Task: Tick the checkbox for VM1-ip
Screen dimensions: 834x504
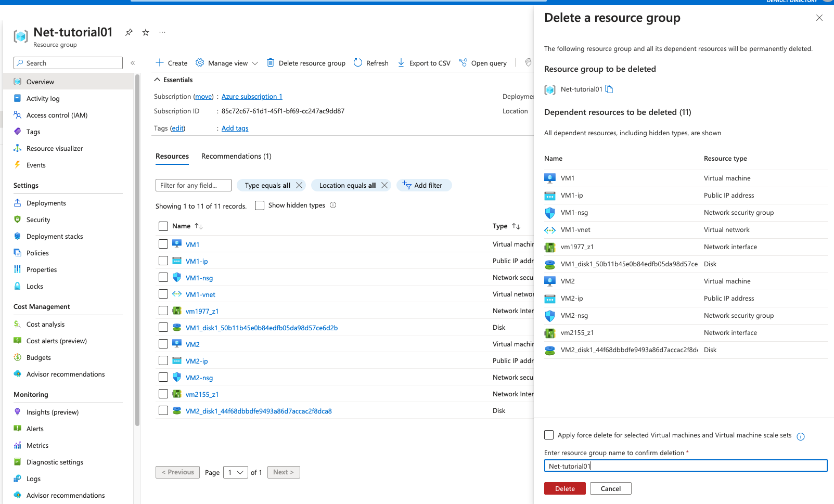Action: point(163,261)
